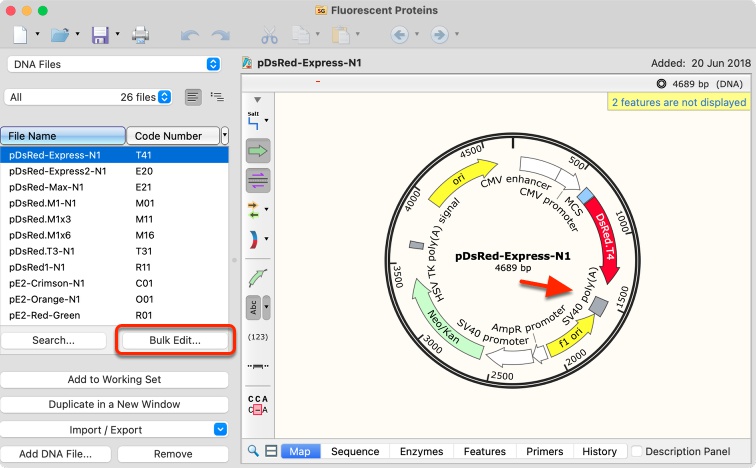Switch to the History tab
Screen dimensions: 756x468
(x=599, y=451)
